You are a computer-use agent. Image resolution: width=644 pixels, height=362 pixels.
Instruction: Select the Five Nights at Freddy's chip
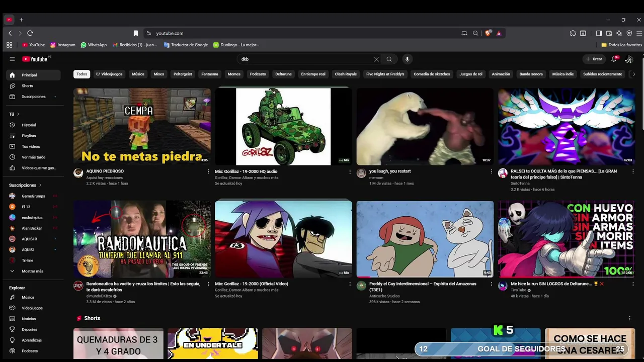385,74
